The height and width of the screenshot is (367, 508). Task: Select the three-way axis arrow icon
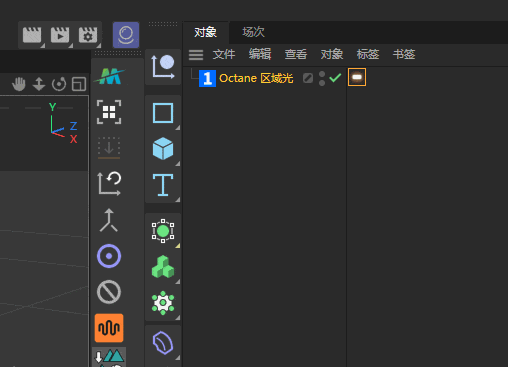pyautogui.click(x=109, y=220)
